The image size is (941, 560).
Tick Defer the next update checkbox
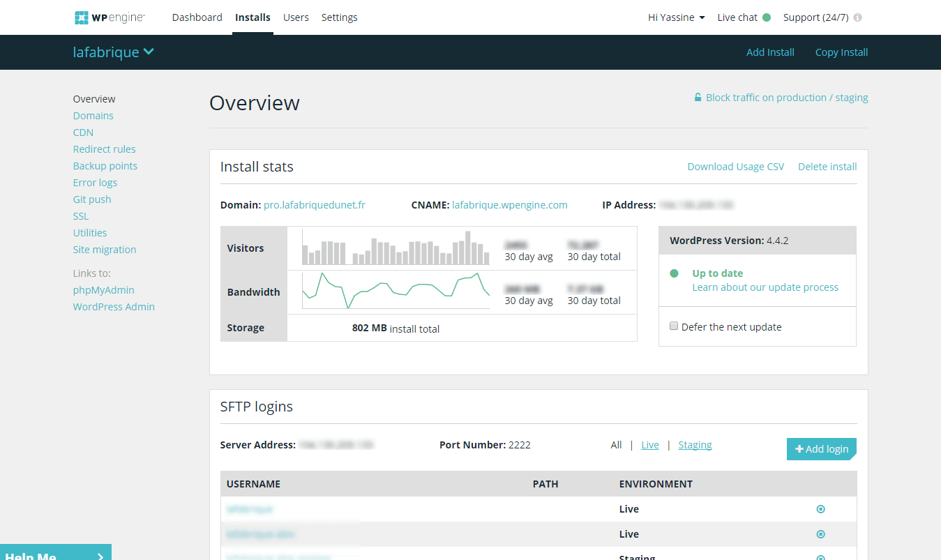[x=674, y=326]
